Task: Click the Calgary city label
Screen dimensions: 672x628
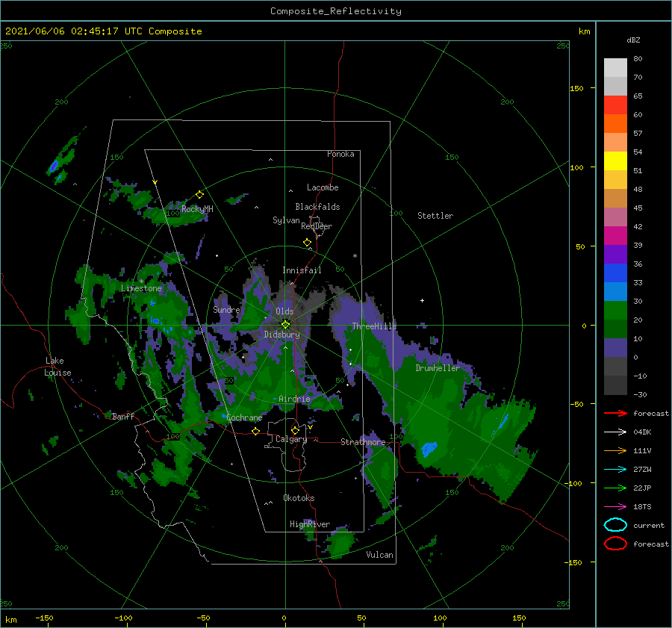Action: [291, 439]
